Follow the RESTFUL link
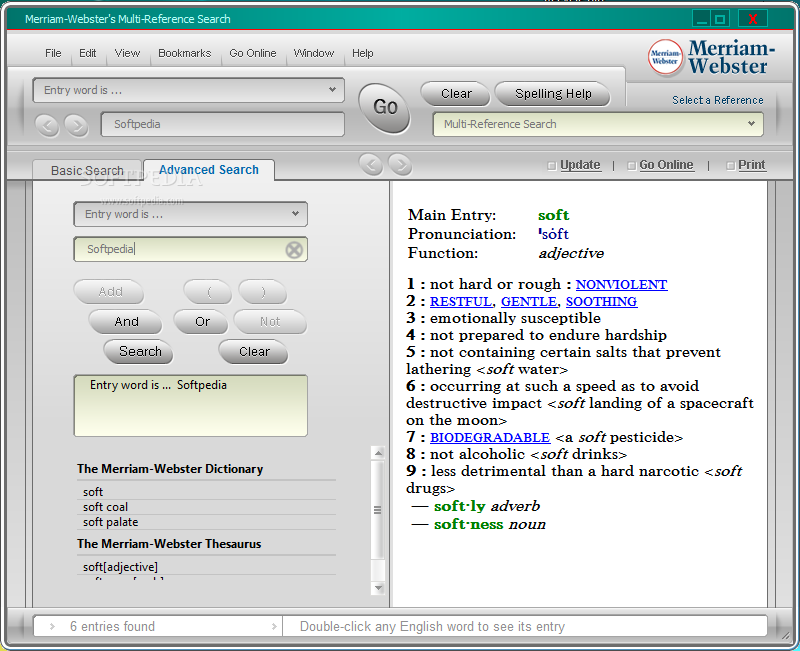The height and width of the screenshot is (651, 800). click(x=461, y=302)
